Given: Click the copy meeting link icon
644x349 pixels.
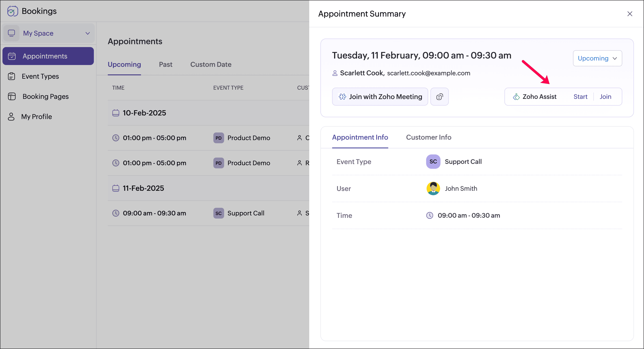Looking at the screenshot, I should coord(439,97).
